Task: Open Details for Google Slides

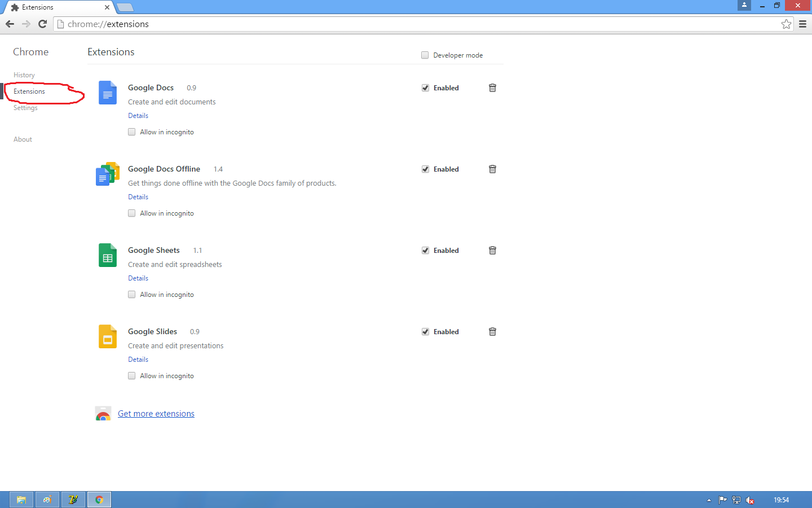Action: pos(138,360)
